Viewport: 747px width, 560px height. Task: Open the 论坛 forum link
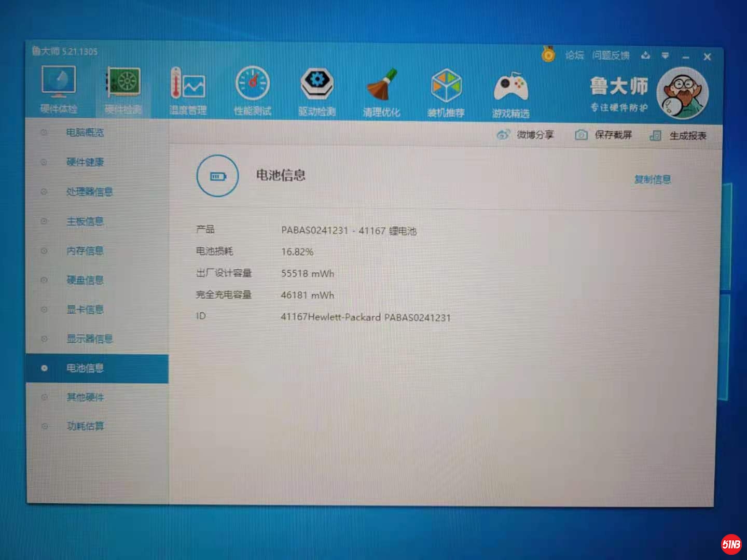pos(574,55)
